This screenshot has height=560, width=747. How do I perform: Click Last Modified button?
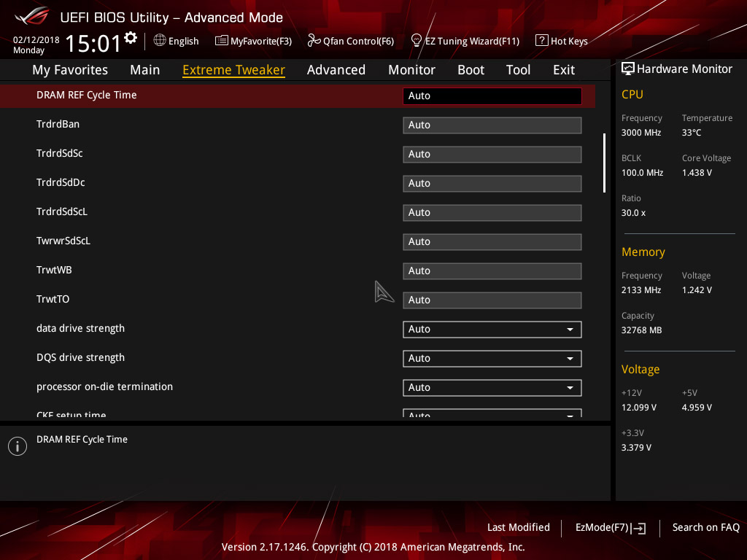pos(519,528)
